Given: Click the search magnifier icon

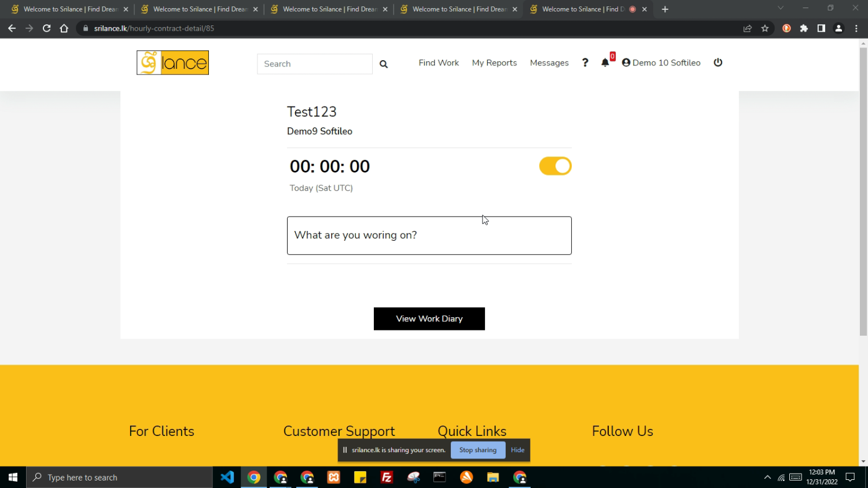Looking at the screenshot, I should click(383, 64).
